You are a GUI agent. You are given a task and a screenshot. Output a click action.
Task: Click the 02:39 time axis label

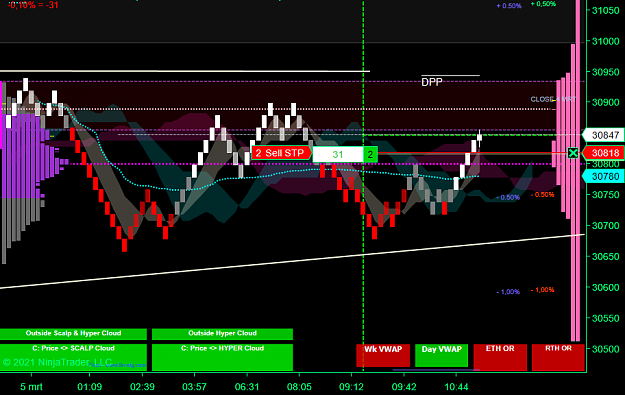142,387
